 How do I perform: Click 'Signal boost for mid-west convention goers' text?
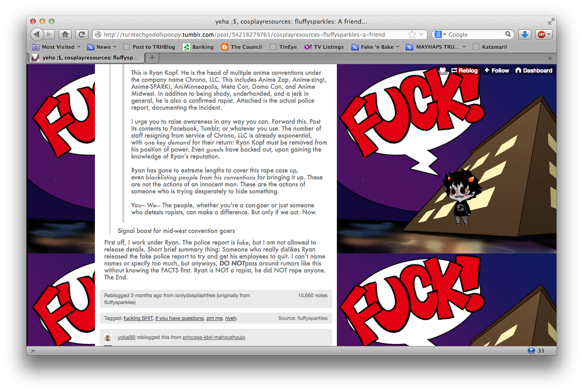(176, 231)
